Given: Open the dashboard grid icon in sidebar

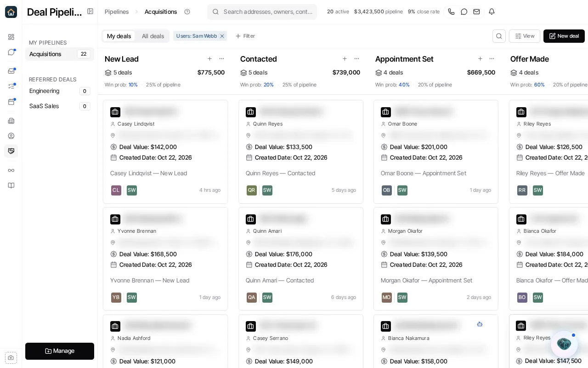Looking at the screenshot, I should (x=11, y=37).
